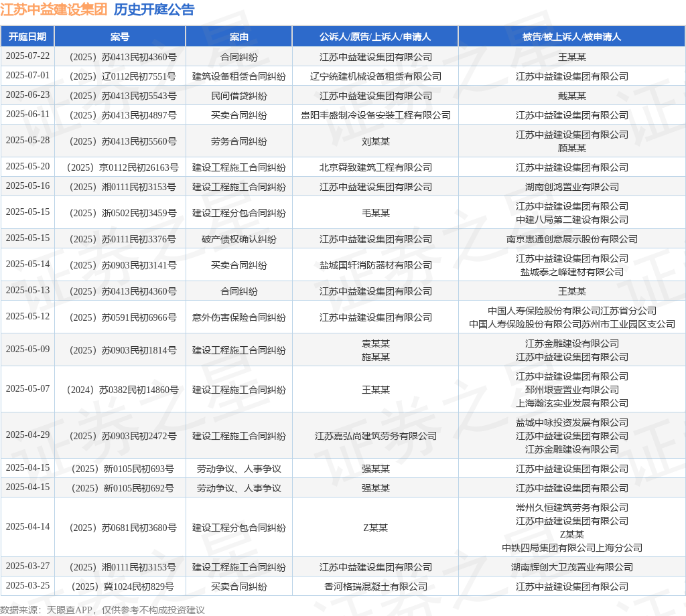Click case number (2024)苏0382民初14860号
The width and height of the screenshot is (686, 616).
coord(123,390)
